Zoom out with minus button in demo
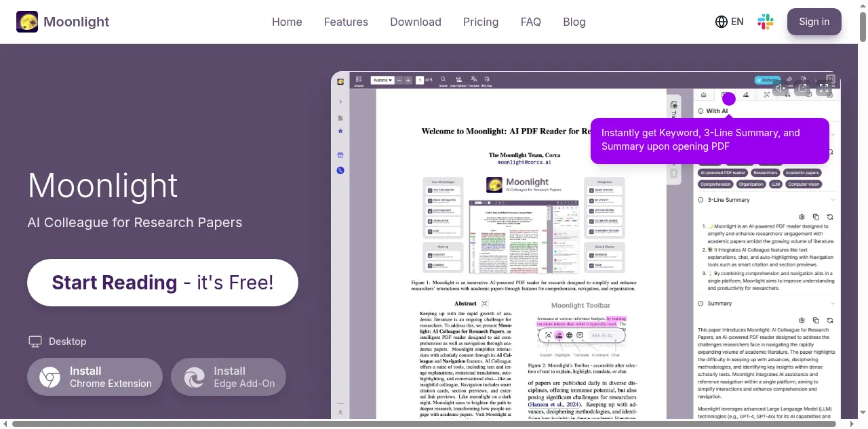This screenshot has width=868, height=429. tap(400, 80)
